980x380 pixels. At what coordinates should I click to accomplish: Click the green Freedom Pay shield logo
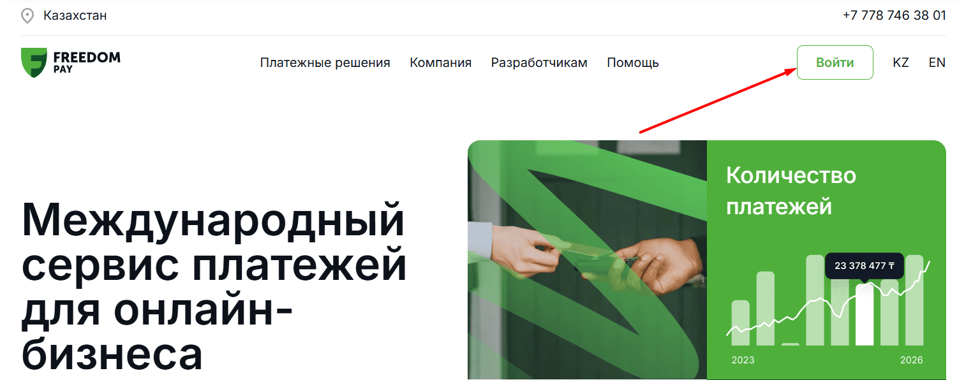[x=34, y=62]
